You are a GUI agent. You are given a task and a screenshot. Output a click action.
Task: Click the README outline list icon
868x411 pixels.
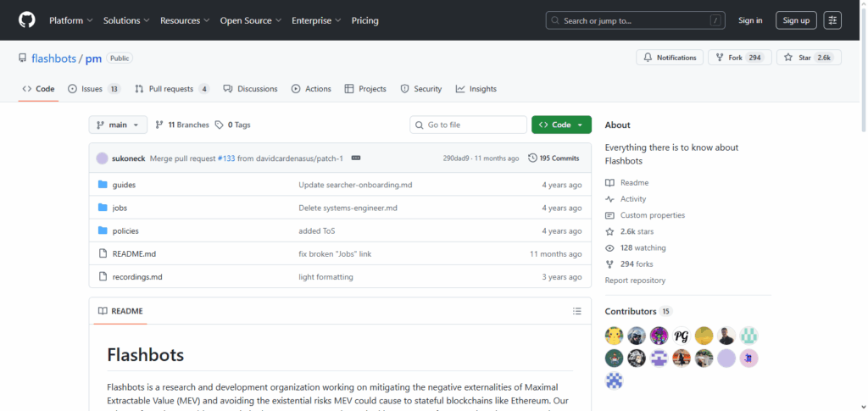point(576,311)
